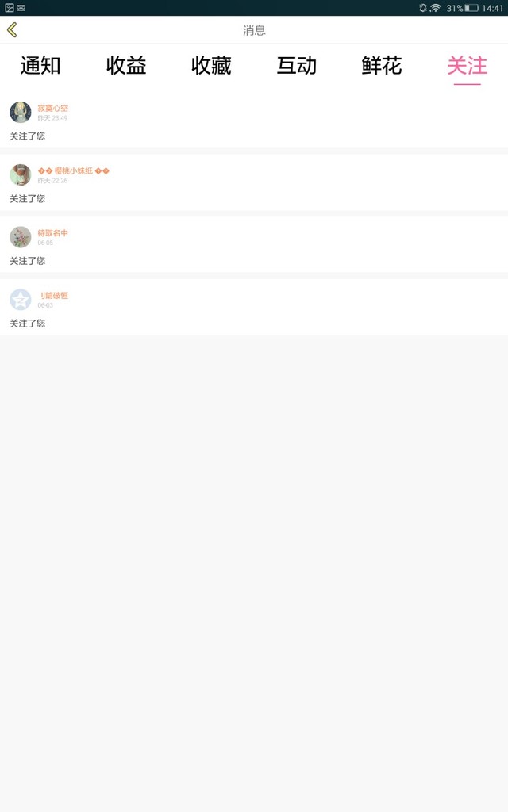Switch to the 收益 tab
Screen dimensions: 508x812
point(126,66)
